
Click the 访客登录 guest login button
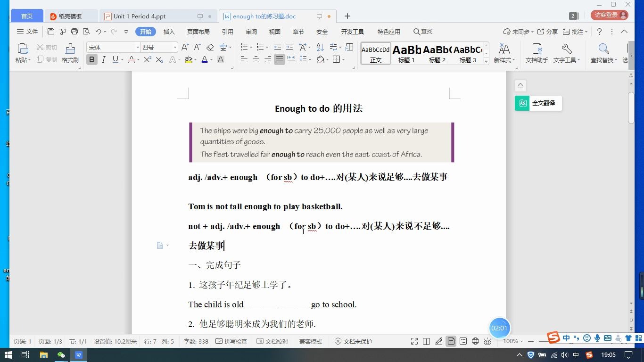609,15
